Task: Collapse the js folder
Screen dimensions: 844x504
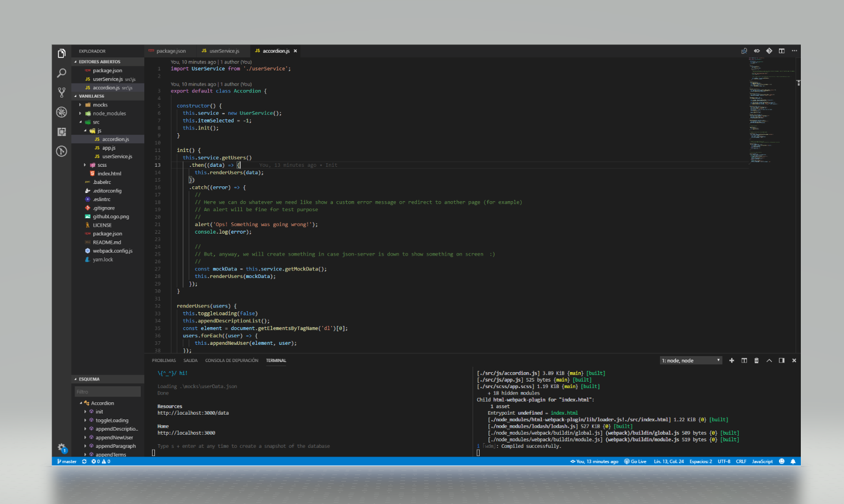Action: coord(108,131)
